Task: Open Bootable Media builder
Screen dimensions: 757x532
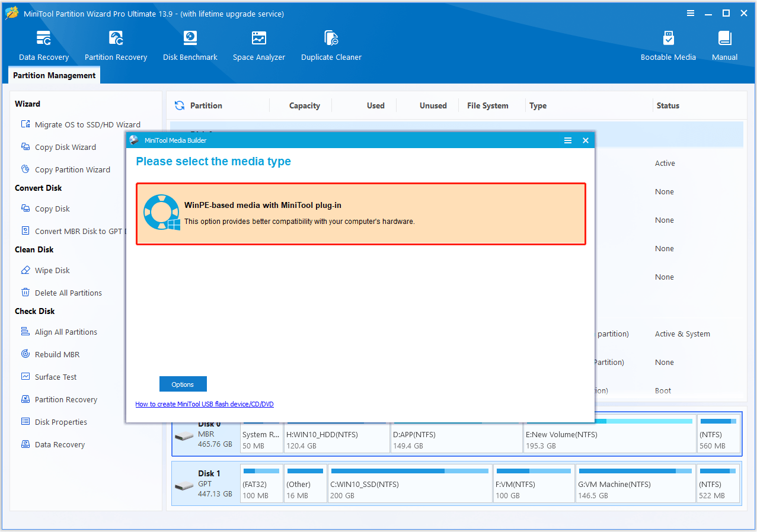Action: pos(668,46)
